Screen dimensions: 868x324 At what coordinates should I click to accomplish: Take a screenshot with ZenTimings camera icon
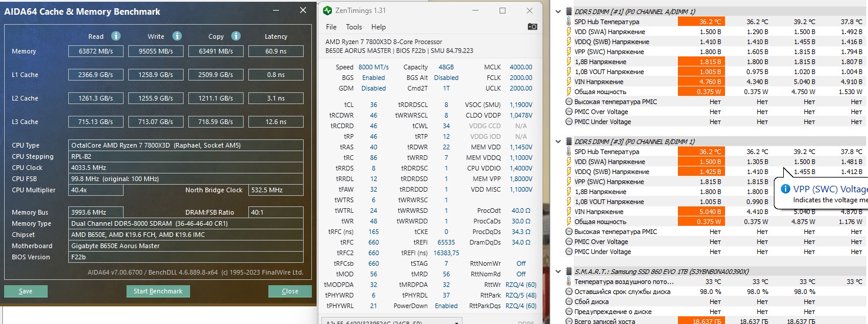pyautogui.click(x=532, y=26)
